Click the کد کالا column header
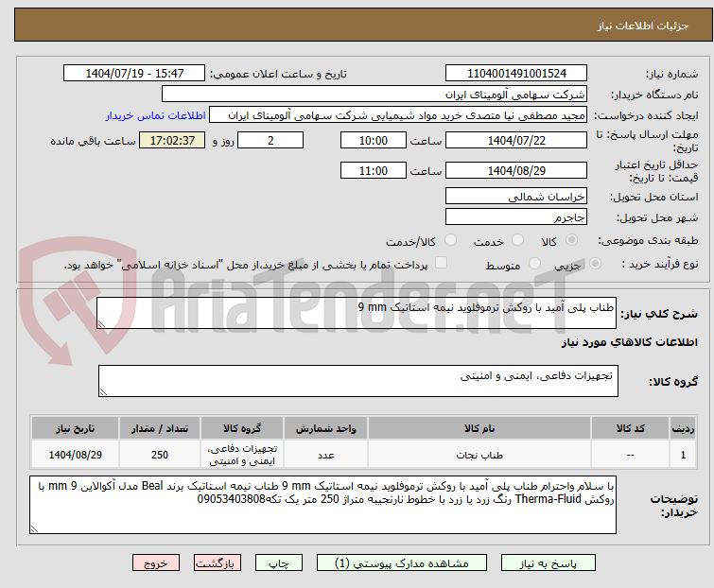This screenshot has width=714, height=588. [630, 428]
